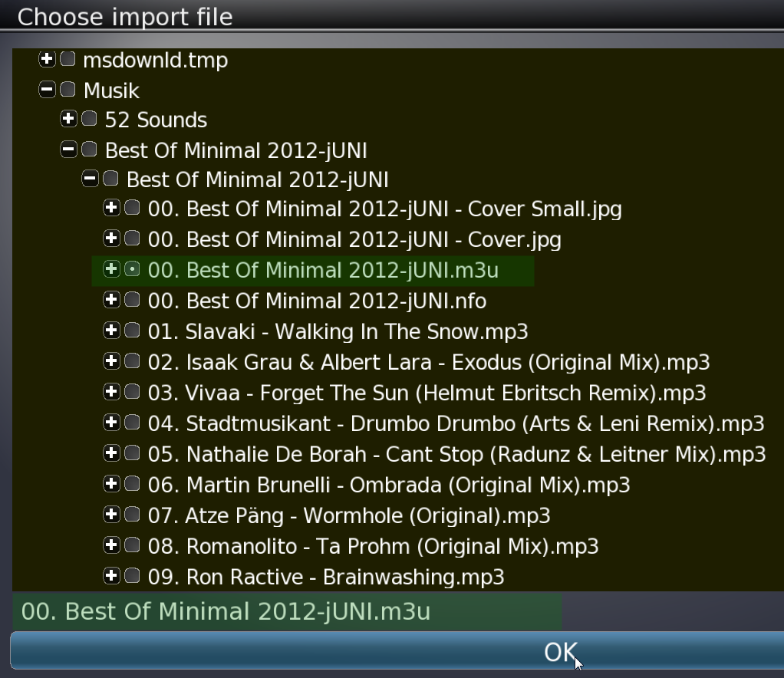Select radio button of outer Best Of Minimal folder
Image resolution: width=784 pixels, height=678 pixels.
point(89,149)
